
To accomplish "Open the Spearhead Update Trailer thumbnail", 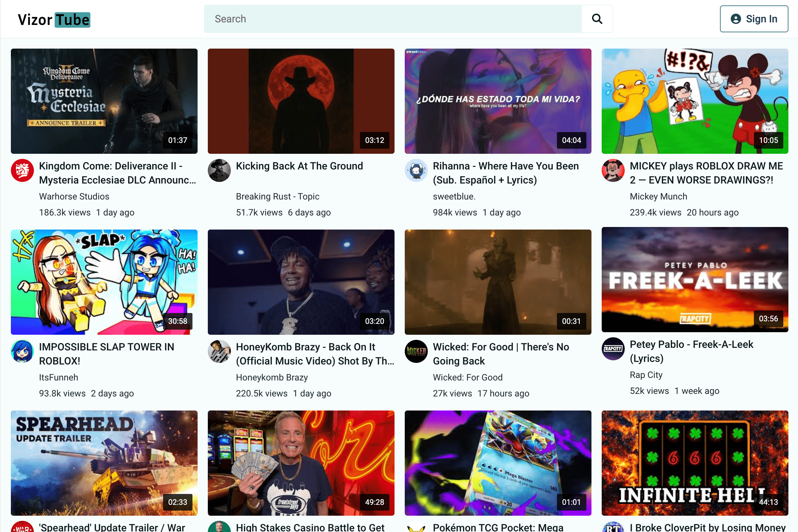I will 104,463.
